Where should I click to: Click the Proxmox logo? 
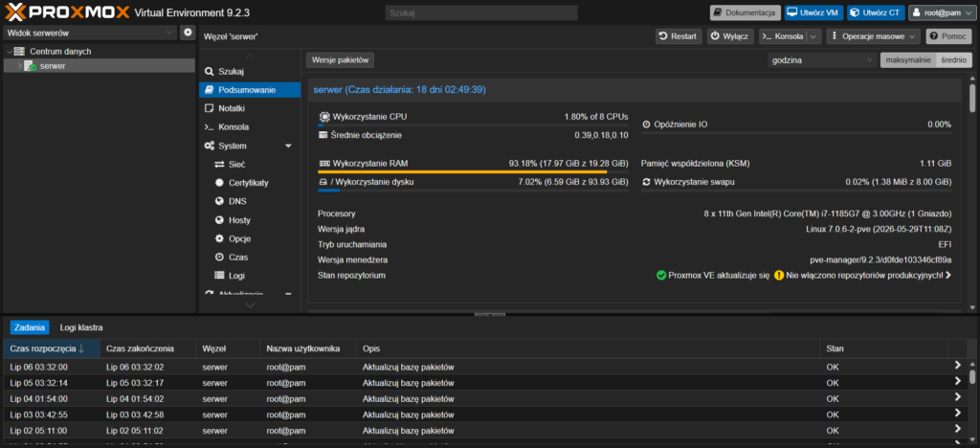68,11
